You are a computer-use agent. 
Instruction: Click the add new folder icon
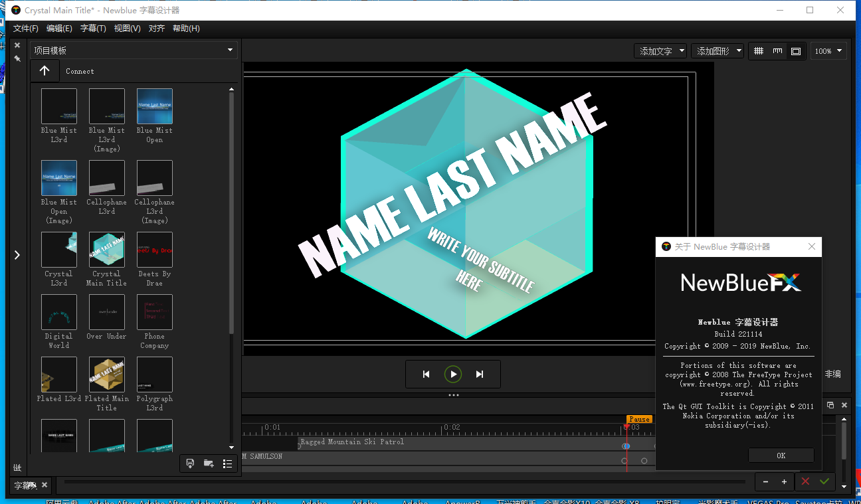[x=209, y=463]
